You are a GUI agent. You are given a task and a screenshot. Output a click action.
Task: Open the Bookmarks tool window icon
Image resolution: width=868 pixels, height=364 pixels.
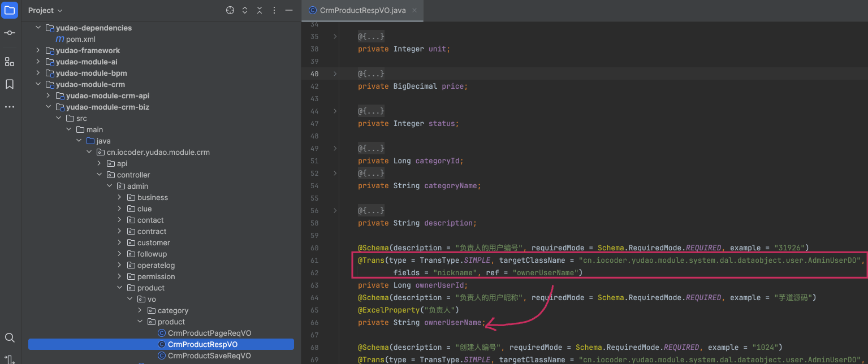click(10, 84)
